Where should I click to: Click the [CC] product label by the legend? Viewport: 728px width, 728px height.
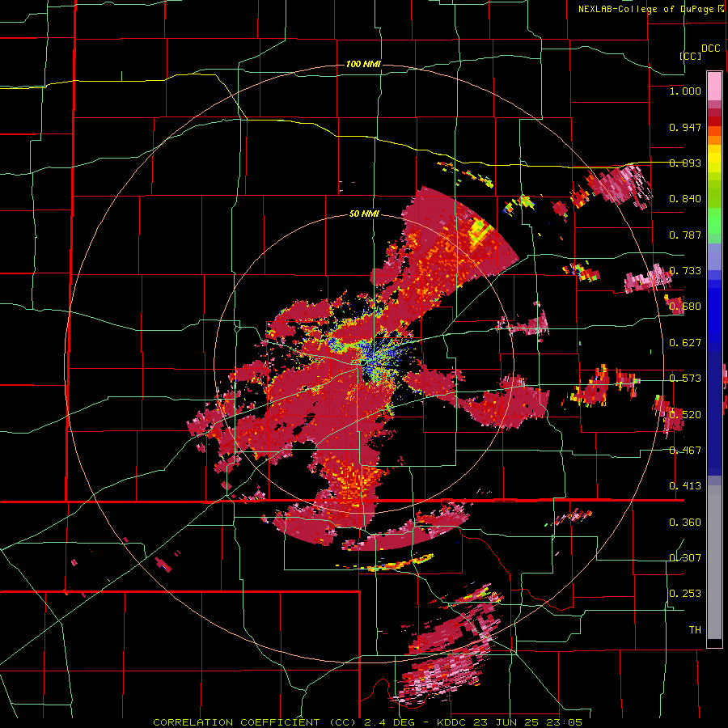coord(690,56)
